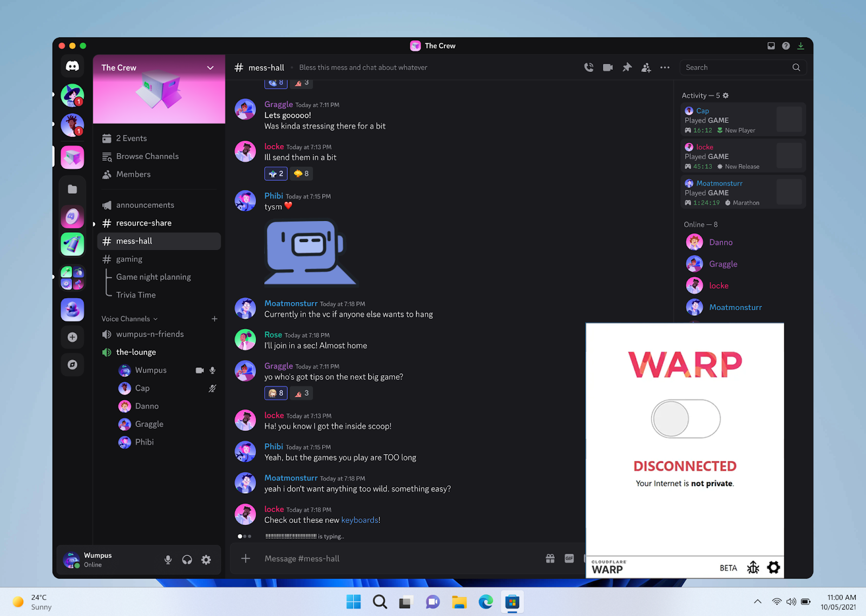Open the gift menu next to the message box
The image size is (866, 616).
pos(550,558)
